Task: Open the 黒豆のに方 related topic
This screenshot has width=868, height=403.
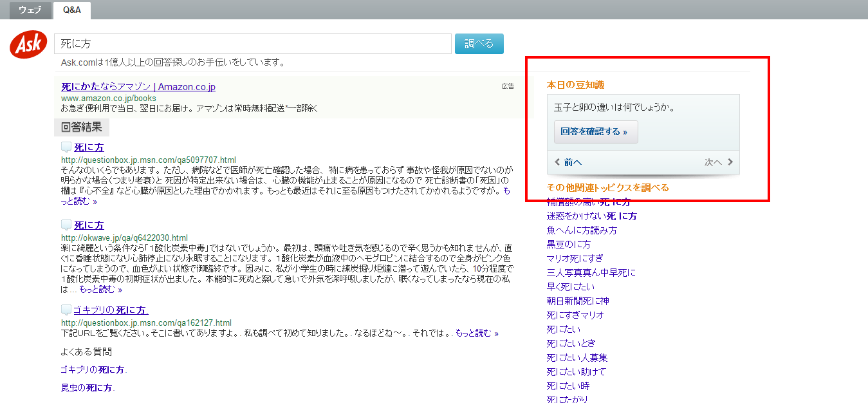Action: [x=568, y=244]
